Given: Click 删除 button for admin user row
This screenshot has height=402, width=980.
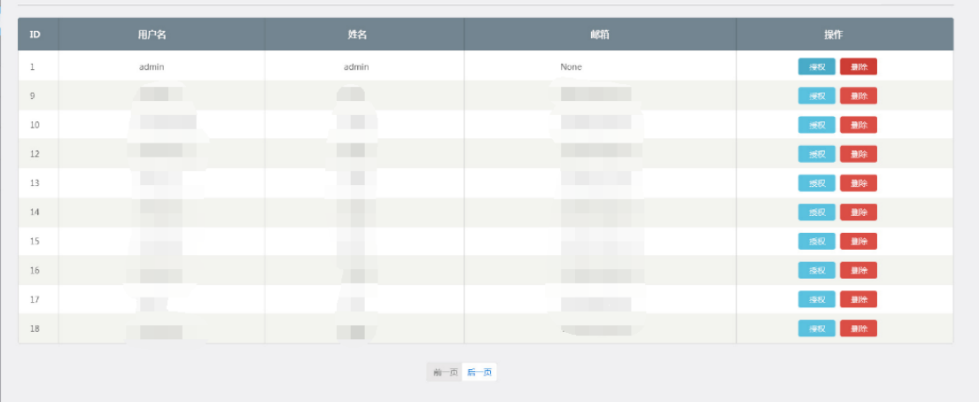Looking at the screenshot, I should (x=858, y=66).
